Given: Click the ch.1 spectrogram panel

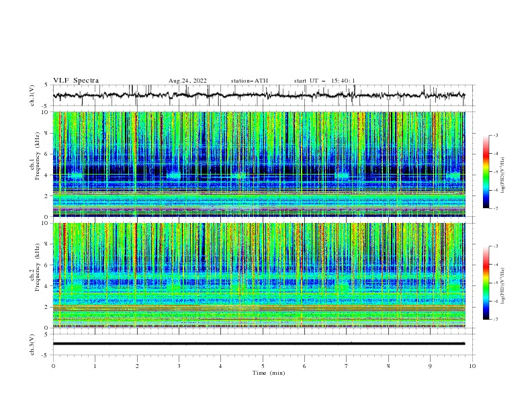Looking at the screenshot, I should (x=259, y=164).
